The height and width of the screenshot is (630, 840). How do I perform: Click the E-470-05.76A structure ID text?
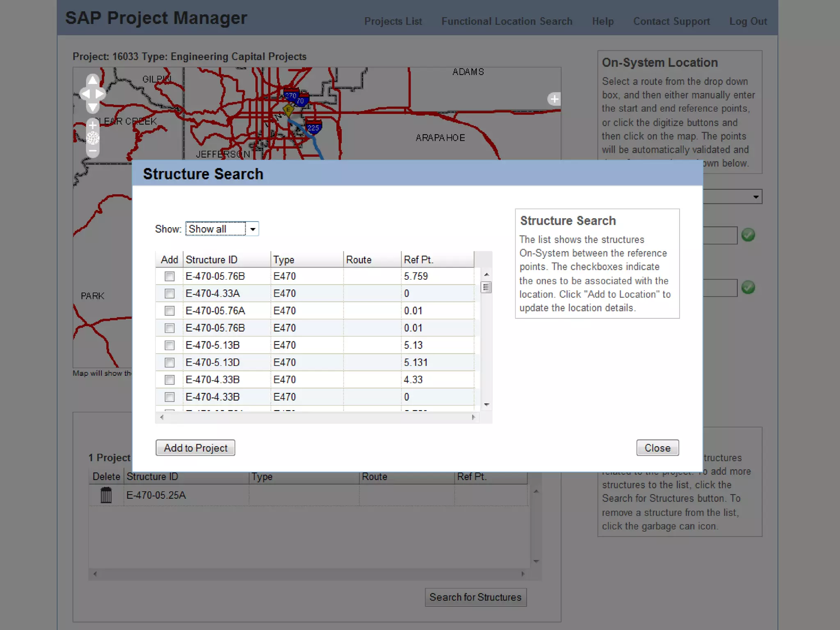[215, 311]
